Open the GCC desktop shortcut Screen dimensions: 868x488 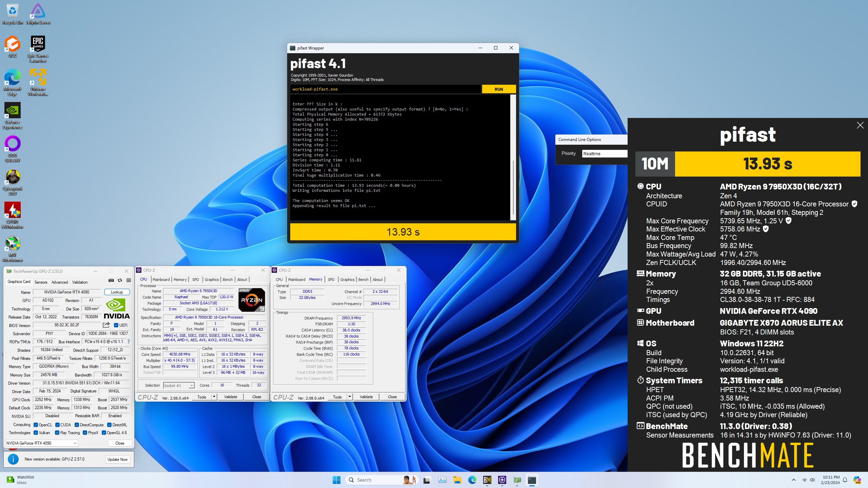point(12,47)
